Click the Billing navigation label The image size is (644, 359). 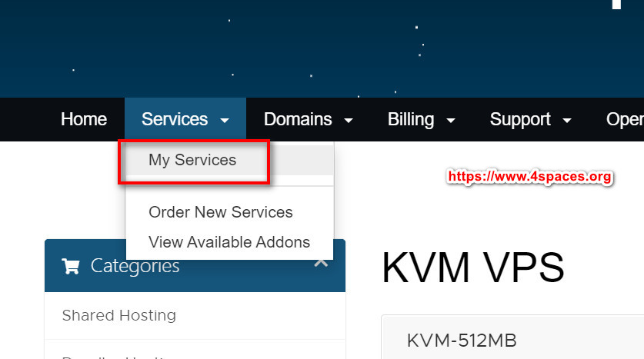[x=411, y=119]
